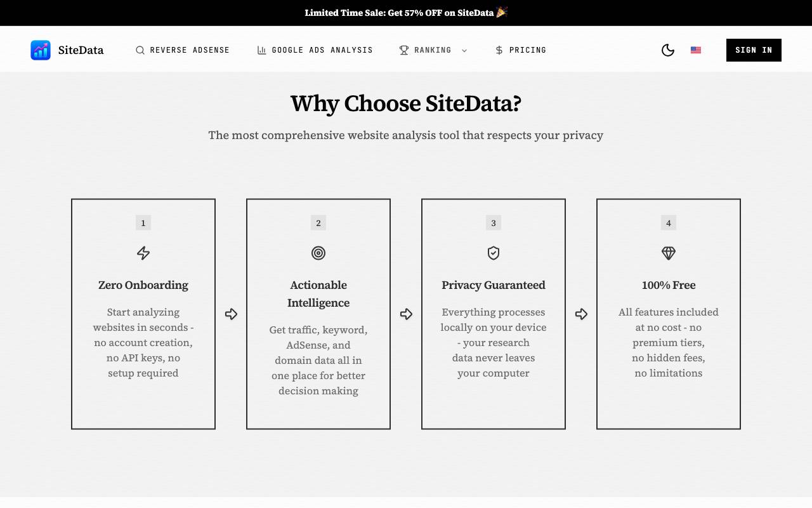Viewport: 812px width, 508px height.
Task: Select the step 4 number badge
Action: 669,223
